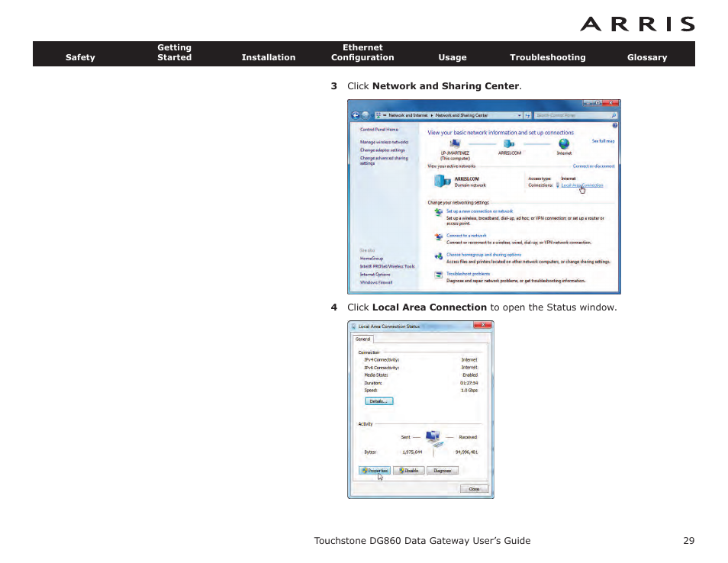Close the Local Area Connection Status window via the red X
The height and width of the screenshot is (563, 728).
point(482,325)
